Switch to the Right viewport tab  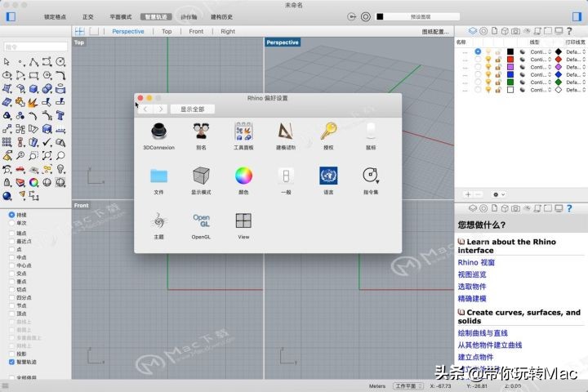coord(228,31)
